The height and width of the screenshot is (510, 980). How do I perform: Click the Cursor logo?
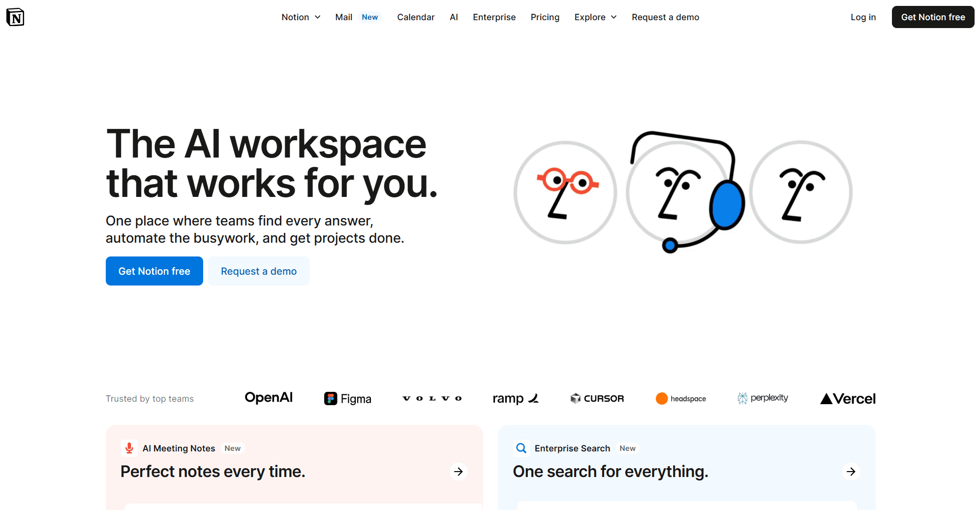click(x=597, y=398)
